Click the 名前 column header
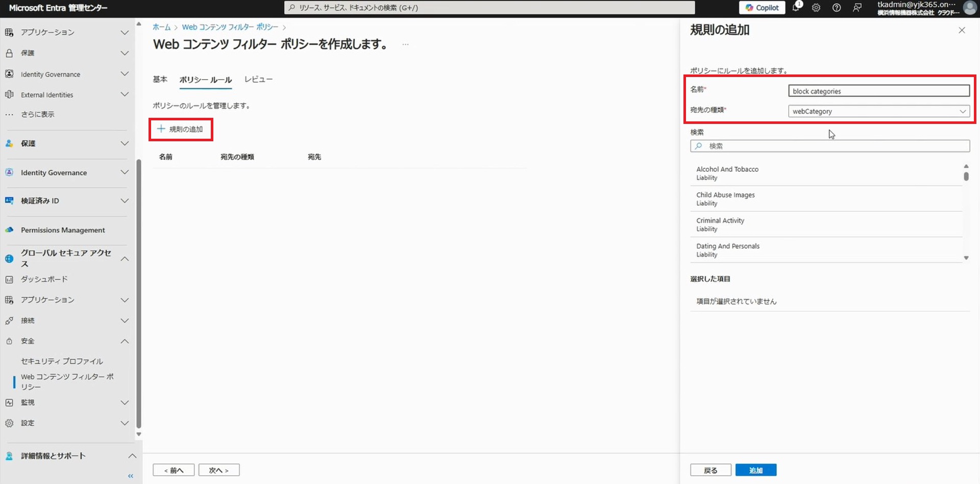Image resolution: width=980 pixels, height=484 pixels. coord(165,157)
